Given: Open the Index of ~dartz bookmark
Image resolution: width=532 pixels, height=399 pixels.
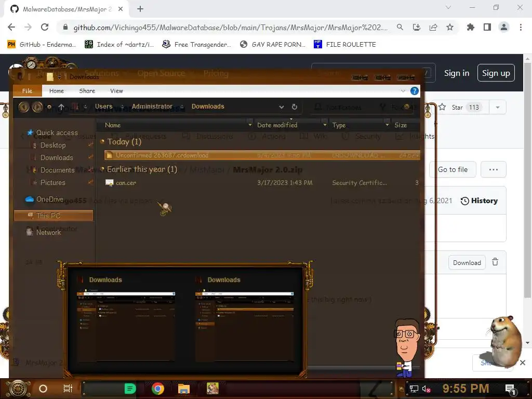Looking at the screenshot, I should (119, 45).
